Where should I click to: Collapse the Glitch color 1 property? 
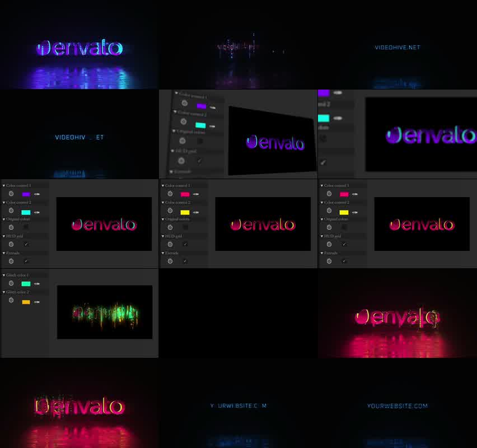pos(4,275)
